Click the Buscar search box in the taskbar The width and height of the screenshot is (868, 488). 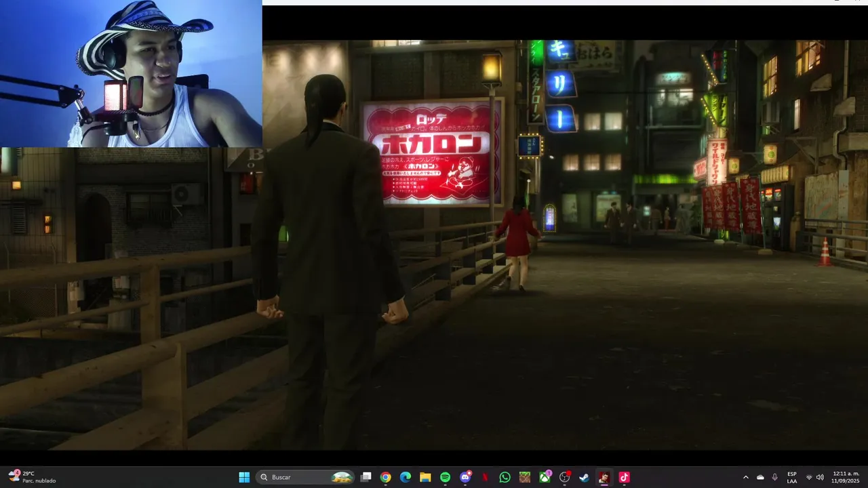pyautogui.click(x=306, y=477)
